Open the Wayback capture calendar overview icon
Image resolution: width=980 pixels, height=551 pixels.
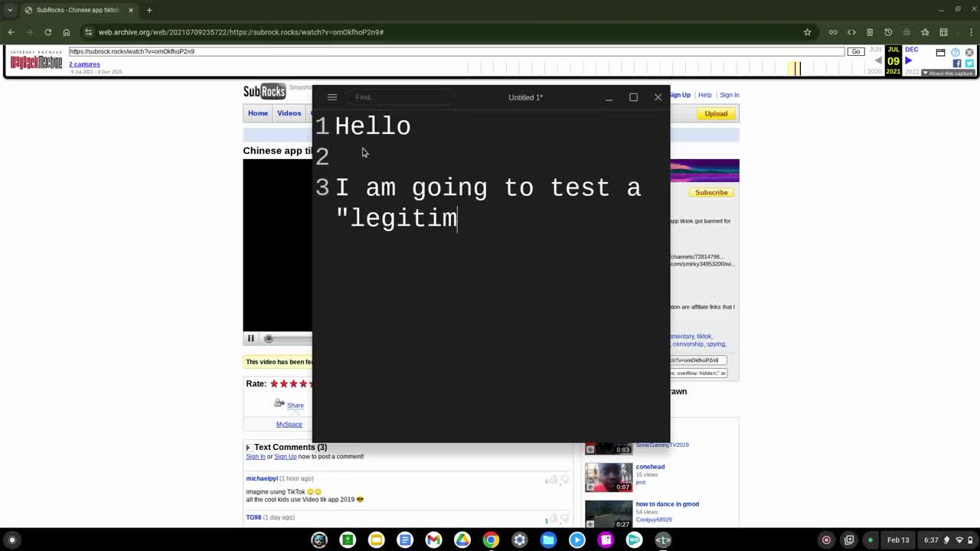coord(941,52)
